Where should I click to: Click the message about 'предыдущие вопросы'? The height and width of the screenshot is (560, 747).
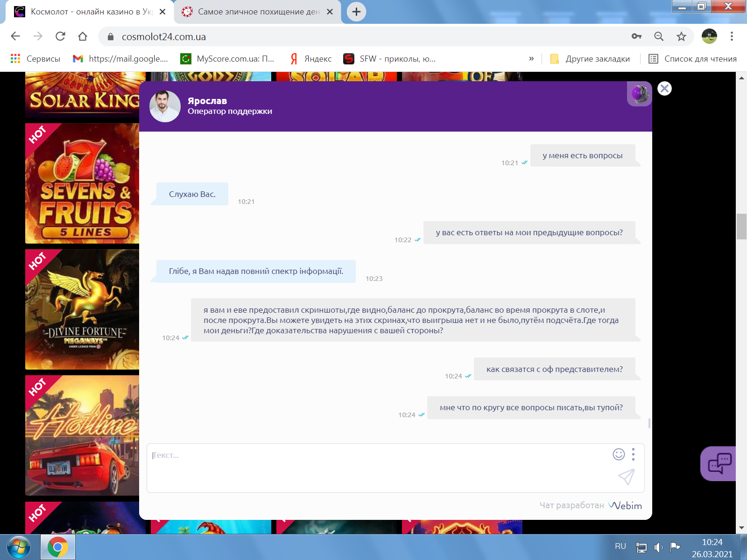pyautogui.click(x=529, y=232)
